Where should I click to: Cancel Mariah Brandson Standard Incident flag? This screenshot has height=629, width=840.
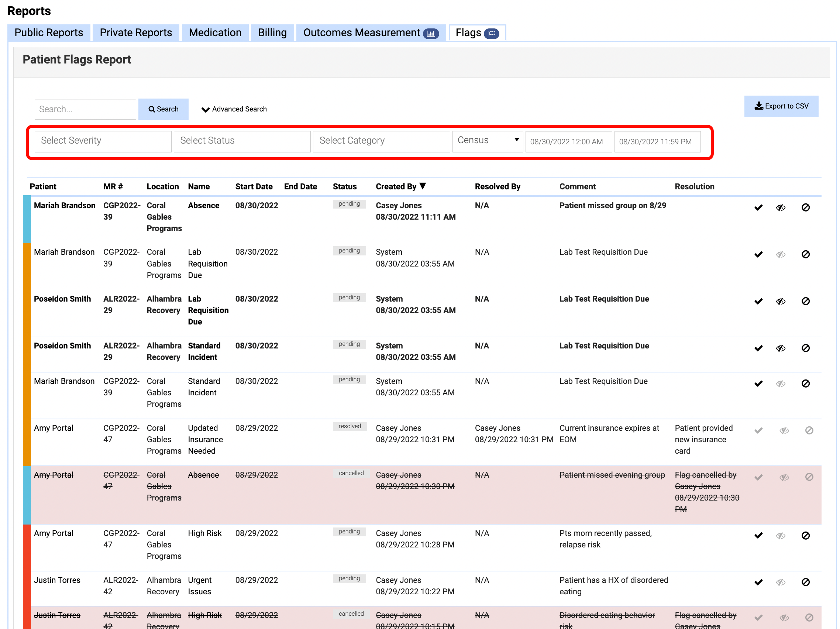point(805,384)
